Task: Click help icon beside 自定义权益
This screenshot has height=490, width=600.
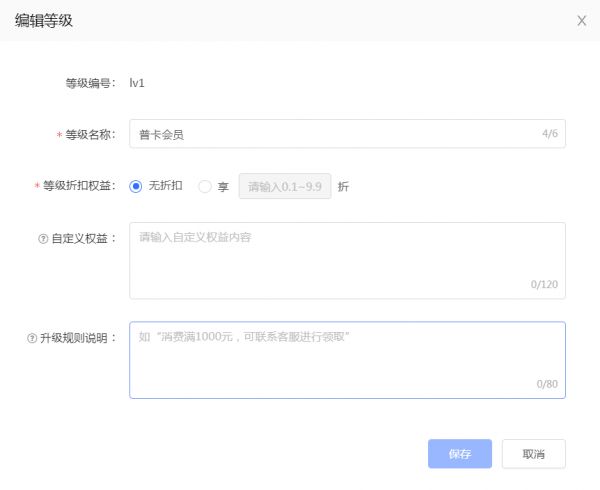Action: click(x=43, y=238)
